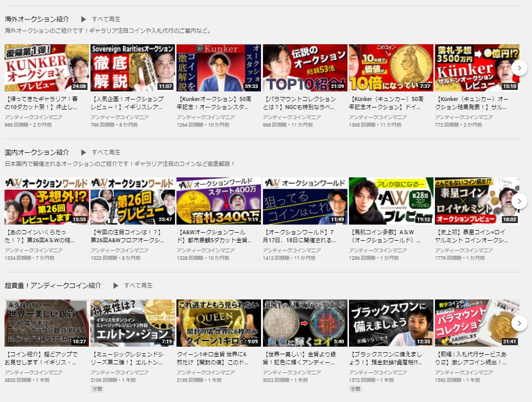532x402 pixels.
Task: Open title 【A&Wオークションワールド】都市景観5ダカット金貨
Action: coord(214,236)
